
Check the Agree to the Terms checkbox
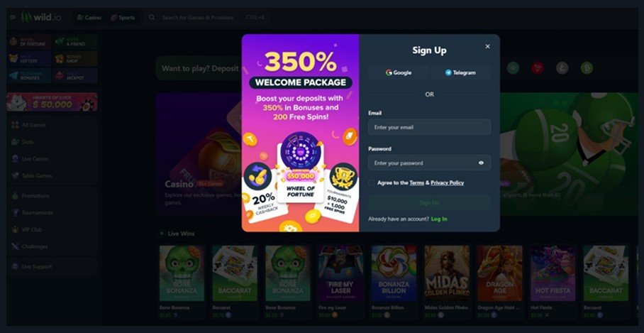pyautogui.click(x=371, y=182)
